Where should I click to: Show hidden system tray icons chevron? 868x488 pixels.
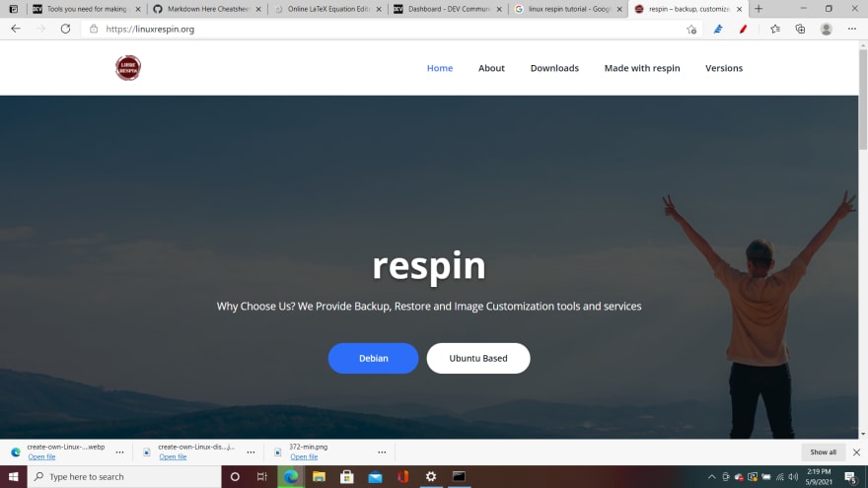point(711,476)
